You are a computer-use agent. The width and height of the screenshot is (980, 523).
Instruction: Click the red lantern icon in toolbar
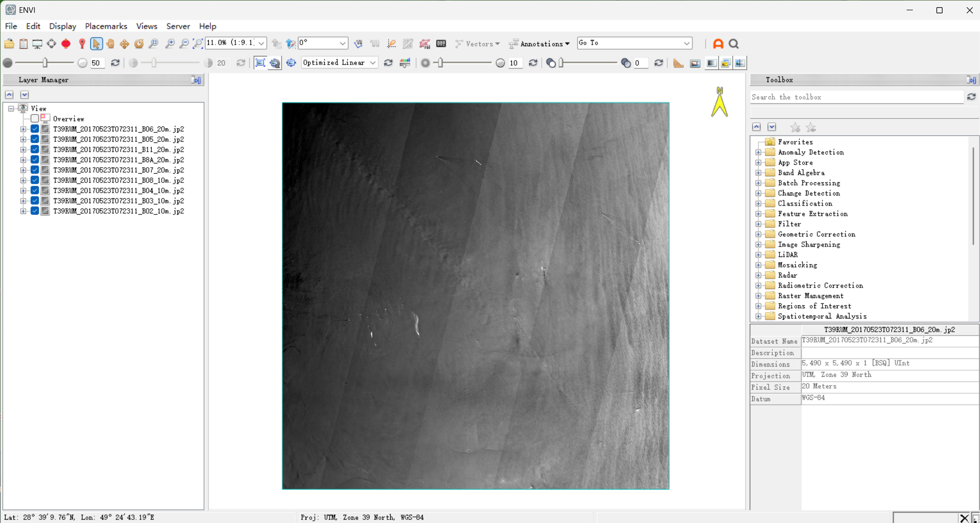[x=66, y=44]
